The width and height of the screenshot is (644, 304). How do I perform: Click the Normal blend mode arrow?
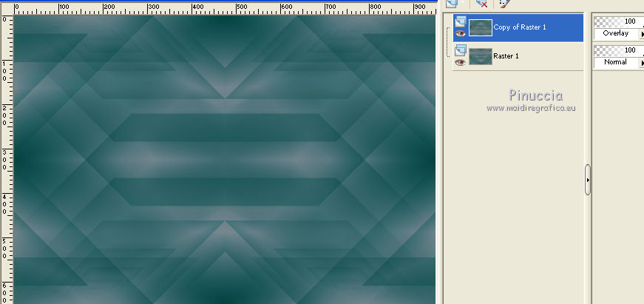pyautogui.click(x=641, y=63)
